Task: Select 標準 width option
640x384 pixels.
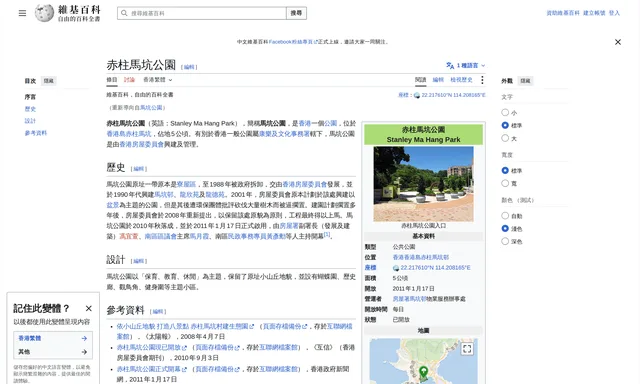Action: [505, 171]
